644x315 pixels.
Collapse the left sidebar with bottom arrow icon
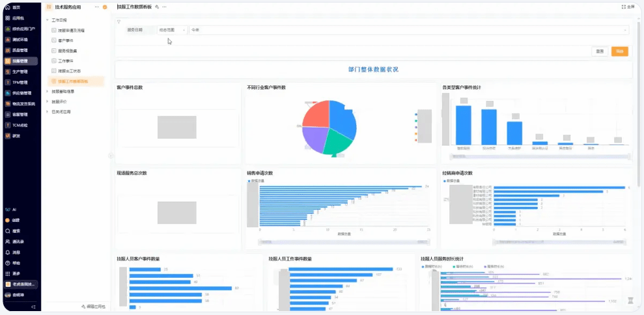[33, 307]
